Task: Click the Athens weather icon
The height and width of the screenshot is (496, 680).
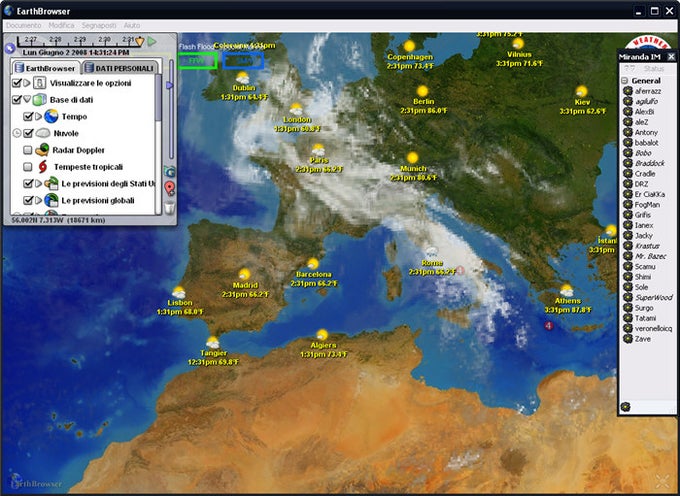Action: (x=566, y=290)
